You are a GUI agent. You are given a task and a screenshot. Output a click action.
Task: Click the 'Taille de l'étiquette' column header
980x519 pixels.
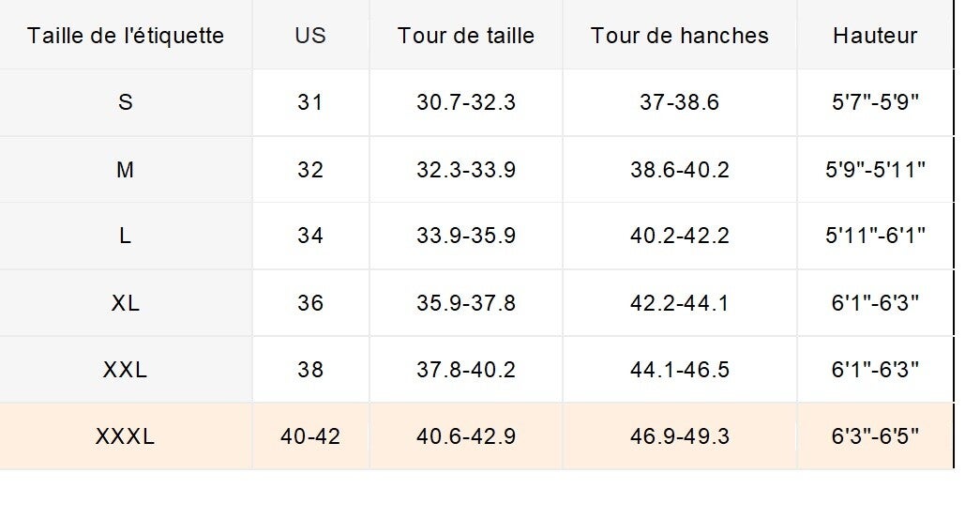pos(126,36)
